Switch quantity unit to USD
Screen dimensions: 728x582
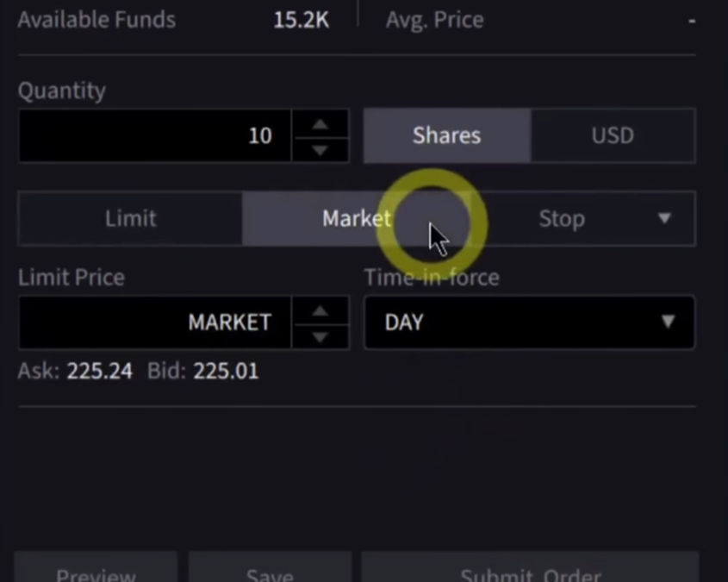point(613,135)
